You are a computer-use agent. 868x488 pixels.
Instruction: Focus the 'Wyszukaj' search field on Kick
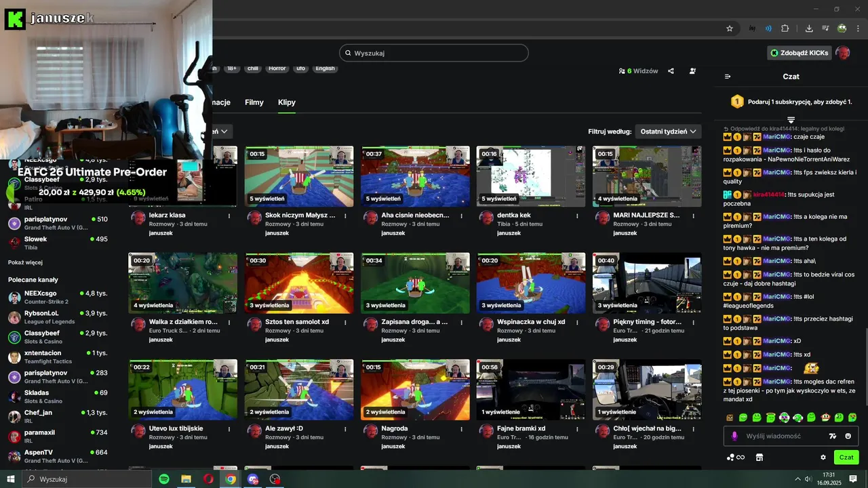click(x=434, y=53)
